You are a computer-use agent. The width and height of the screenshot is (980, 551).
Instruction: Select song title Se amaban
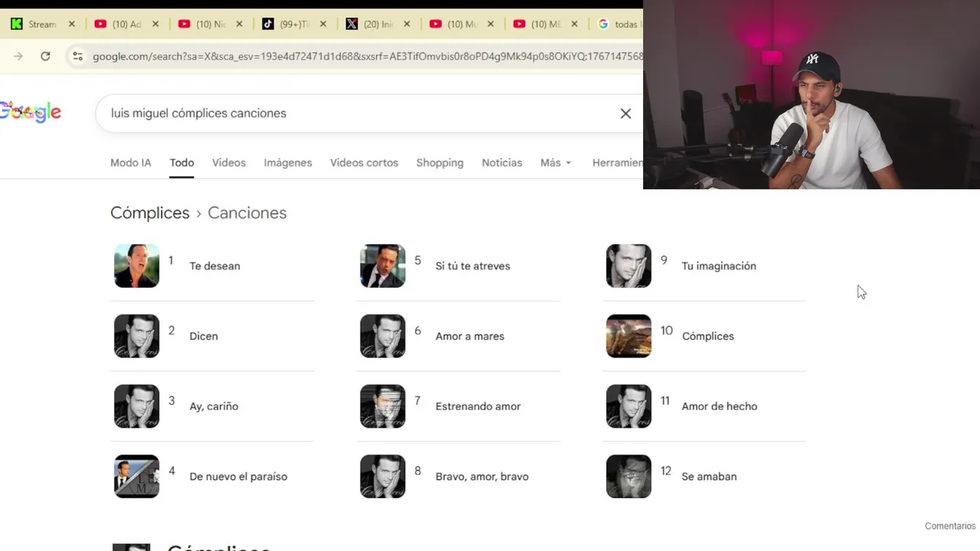coord(709,477)
